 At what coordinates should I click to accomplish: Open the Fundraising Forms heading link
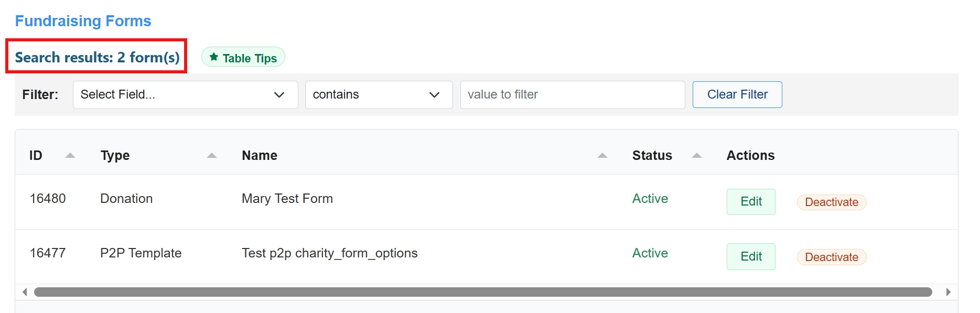click(83, 21)
